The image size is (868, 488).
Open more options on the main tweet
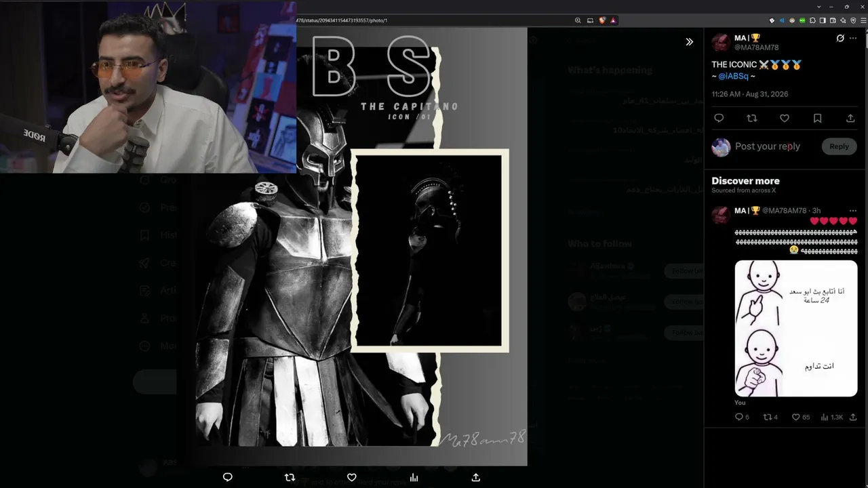tap(853, 39)
